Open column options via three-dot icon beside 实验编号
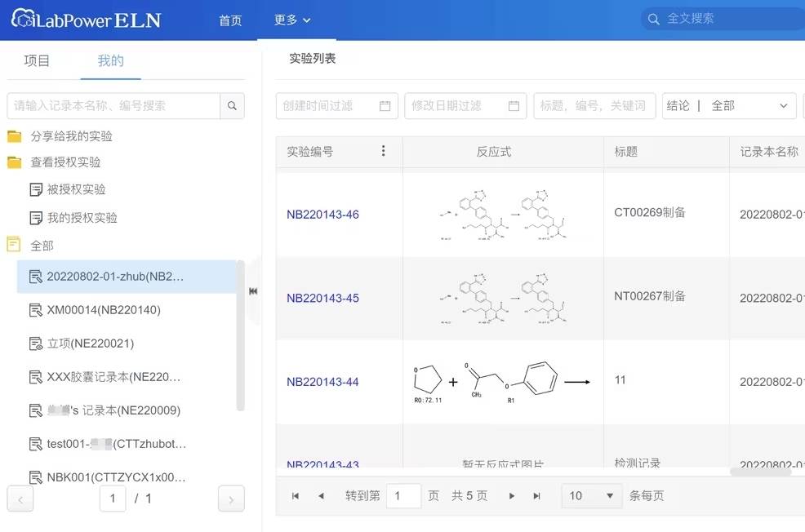Screen dimensions: 805x532 pos(383,150)
